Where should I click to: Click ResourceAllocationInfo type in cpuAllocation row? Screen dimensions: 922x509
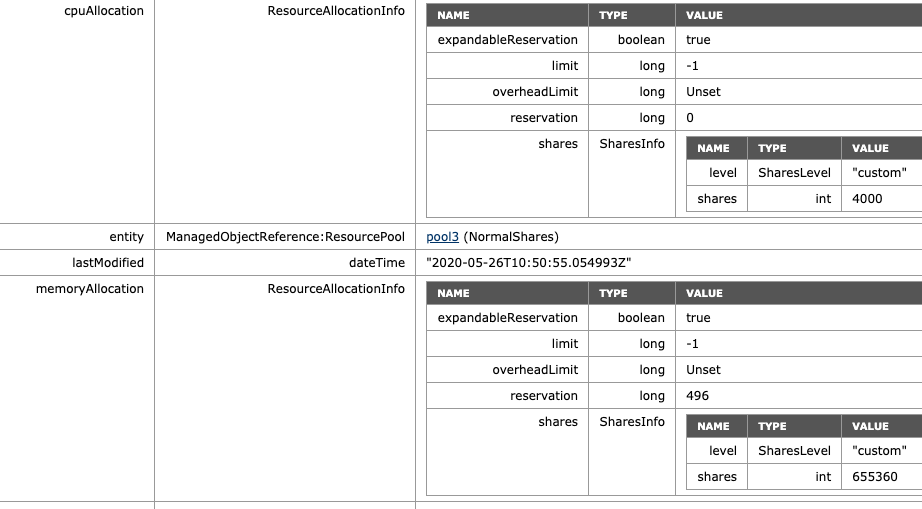pyautogui.click(x=336, y=11)
